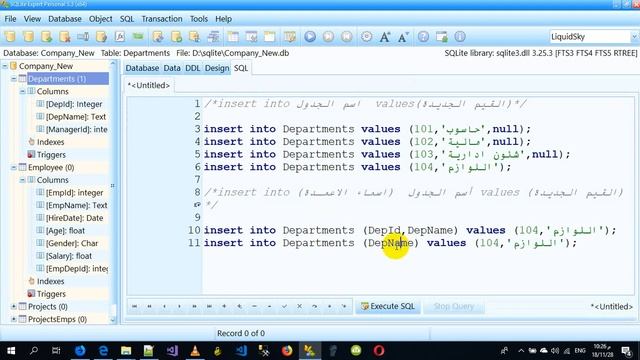Show hidden system tray icons chevron

[521, 351]
